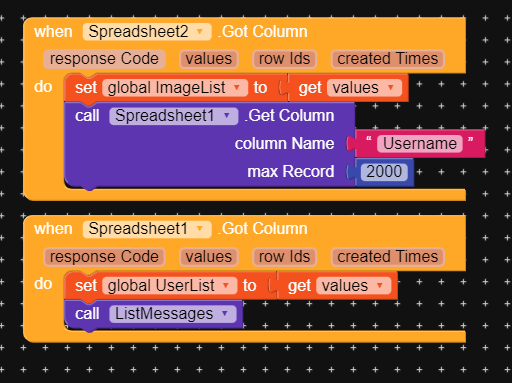Open the global UserList variable dropdown
The height and width of the screenshot is (383, 512).
pyautogui.click(x=170, y=286)
